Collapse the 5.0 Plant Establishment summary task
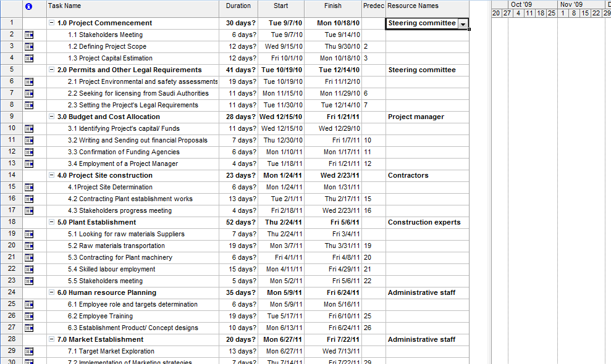This screenshot has height=364, width=611. pos(51,223)
